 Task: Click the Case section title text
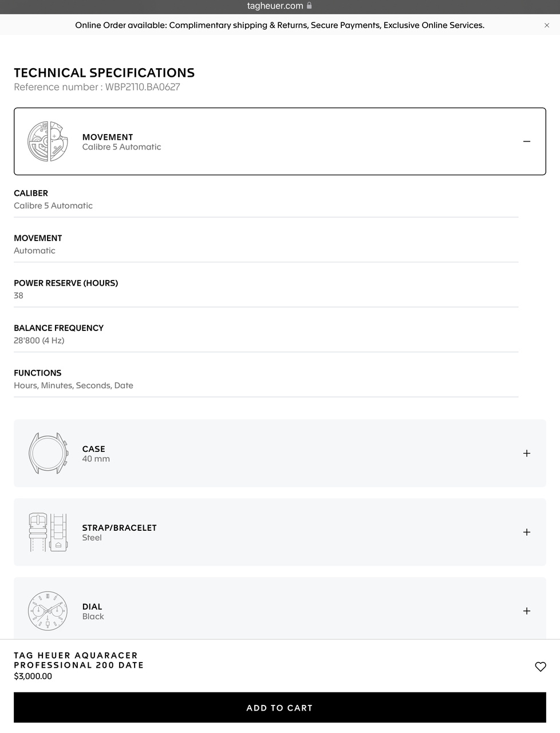coord(94,449)
